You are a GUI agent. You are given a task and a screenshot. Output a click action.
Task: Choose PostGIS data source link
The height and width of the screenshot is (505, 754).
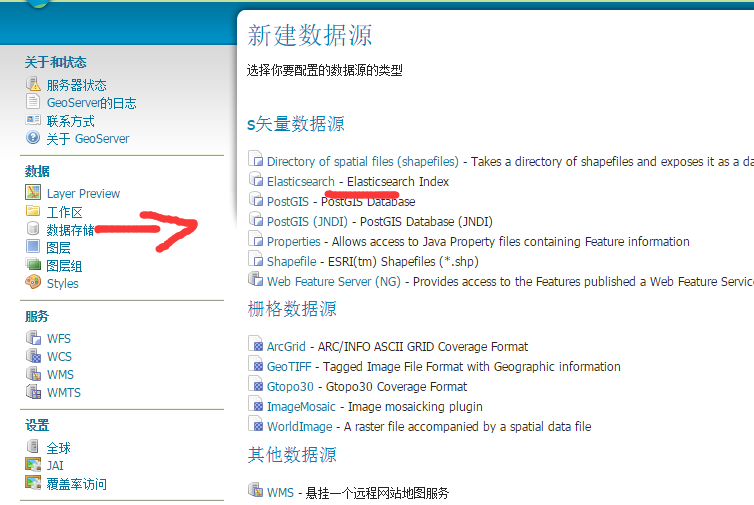tap(288, 202)
